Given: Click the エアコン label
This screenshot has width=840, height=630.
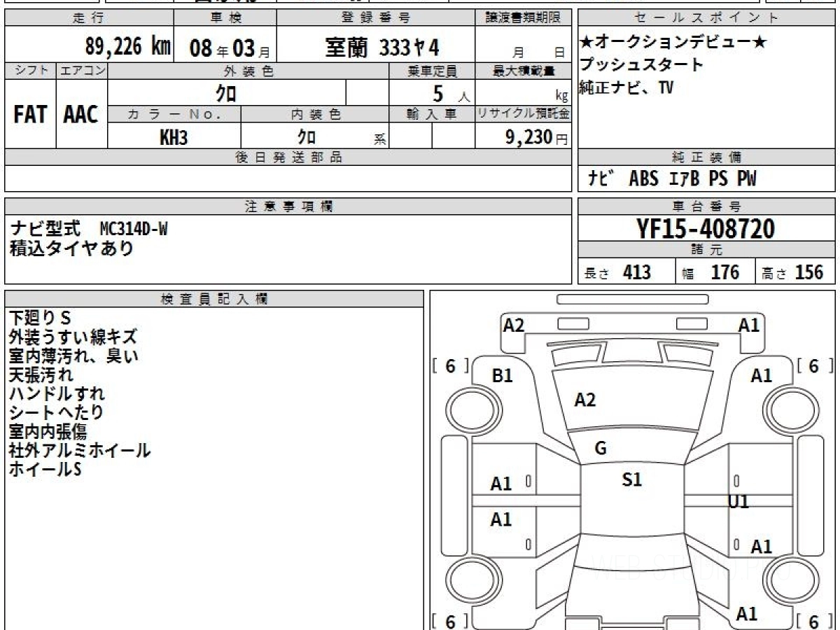Looking at the screenshot, I should point(82,71).
